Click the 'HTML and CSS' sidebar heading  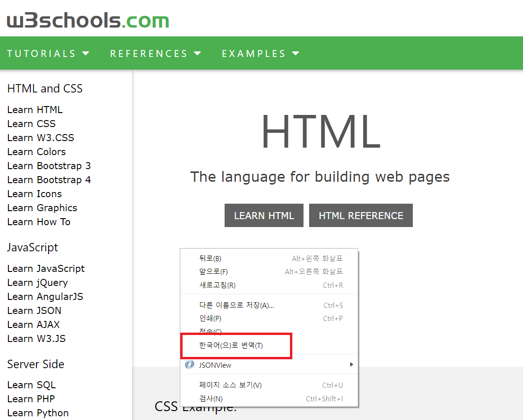tap(45, 88)
